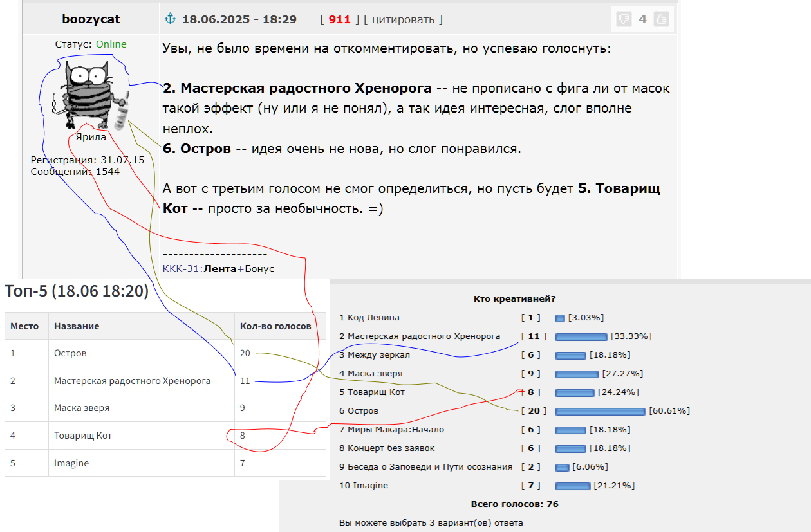Click the Кол-во голосов column header
This screenshot has width=811, height=532.
point(275,326)
